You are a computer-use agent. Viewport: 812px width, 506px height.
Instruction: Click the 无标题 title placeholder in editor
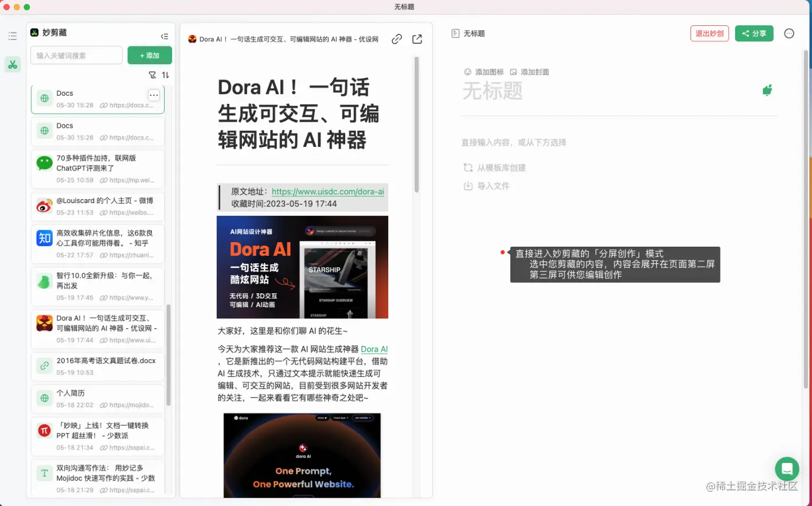(493, 91)
